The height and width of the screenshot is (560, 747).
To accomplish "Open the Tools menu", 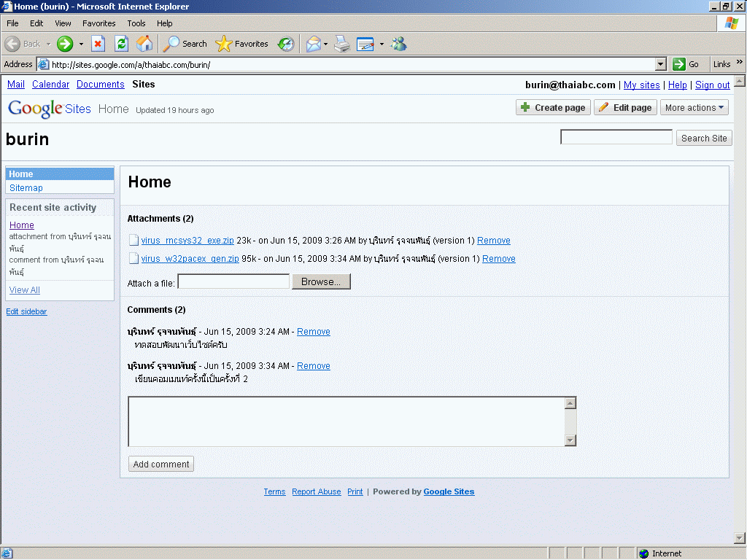I will tap(136, 23).
